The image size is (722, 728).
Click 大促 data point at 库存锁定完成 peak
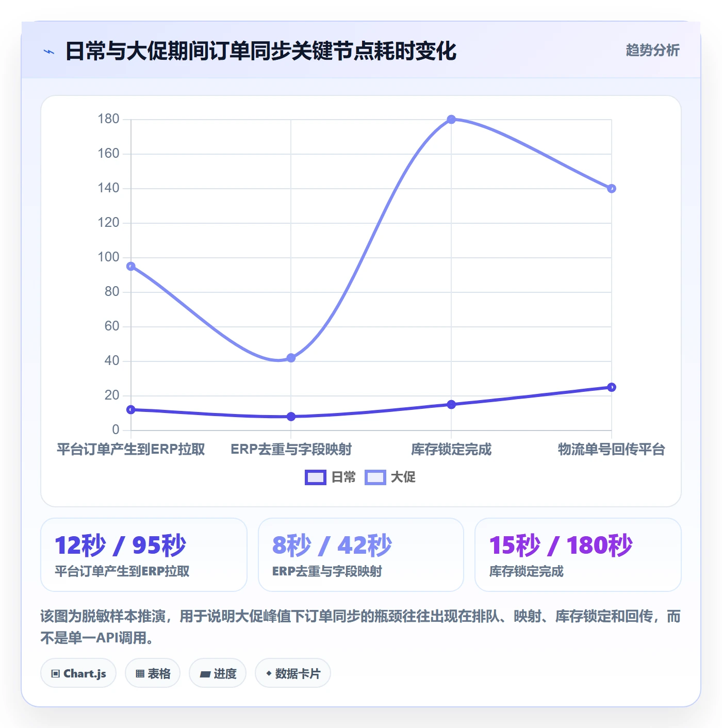pyautogui.click(x=451, y=120)
